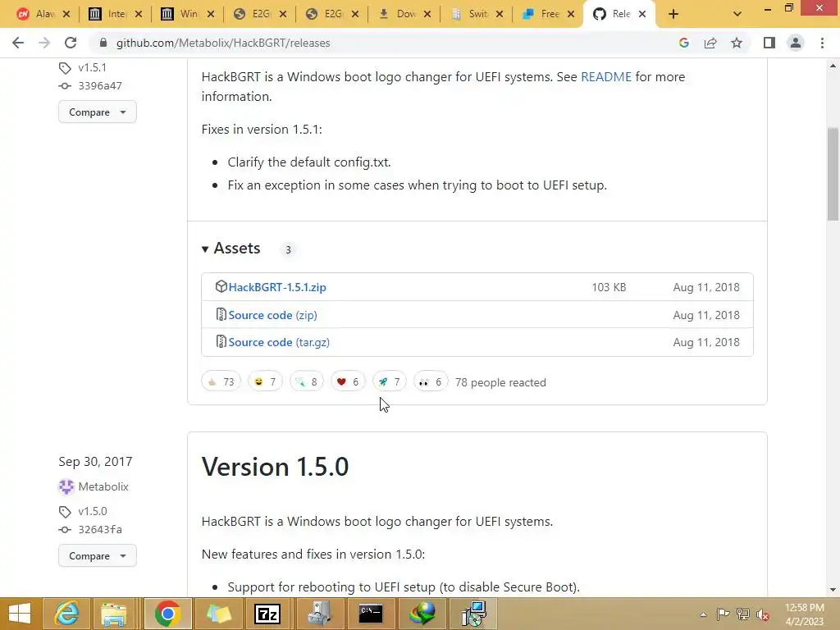The image size is (840, 630).
Task: Toggle the heart reaction with 6
Action: [x=348, y=381]
